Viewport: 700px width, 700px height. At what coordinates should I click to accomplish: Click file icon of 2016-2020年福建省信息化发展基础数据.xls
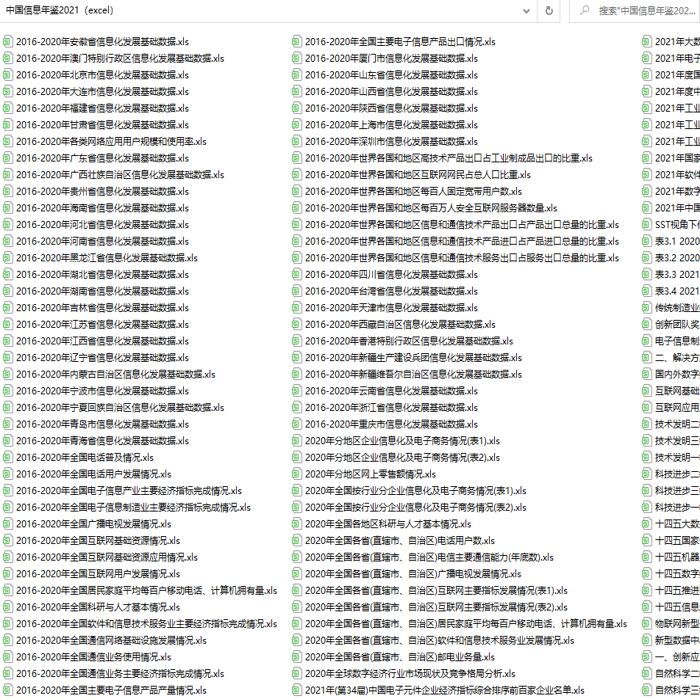(x=8, y=108)
